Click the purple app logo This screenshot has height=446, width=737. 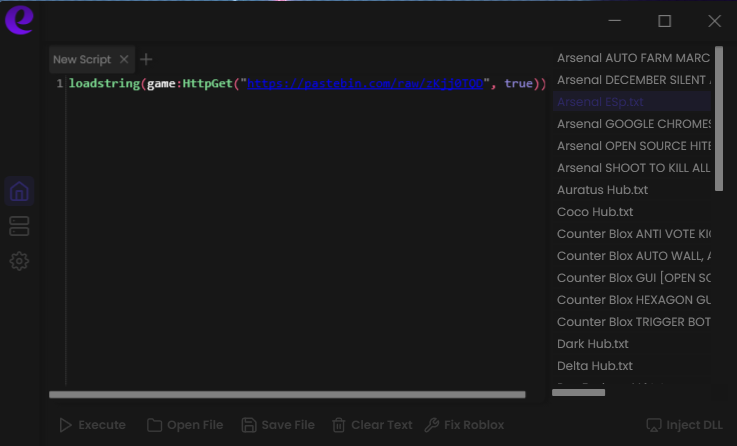pyautogui.click(x=19, y=20)
